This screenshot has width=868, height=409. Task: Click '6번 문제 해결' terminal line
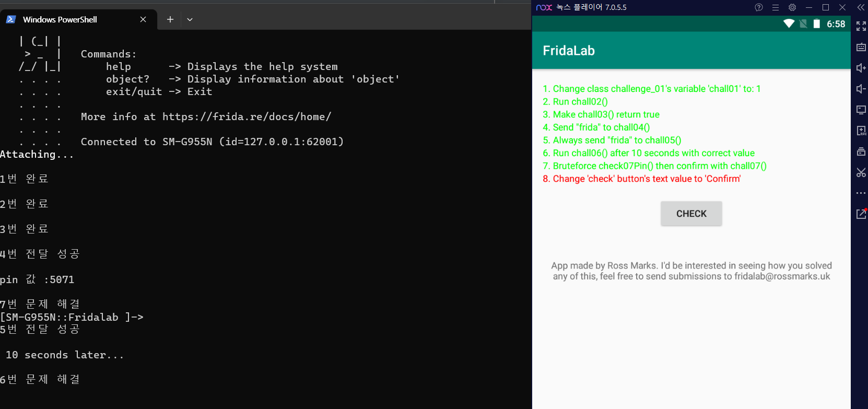[x=40, y=379]
